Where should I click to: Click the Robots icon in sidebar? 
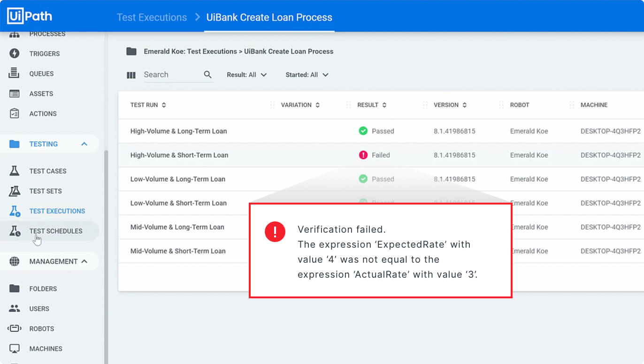15,328
